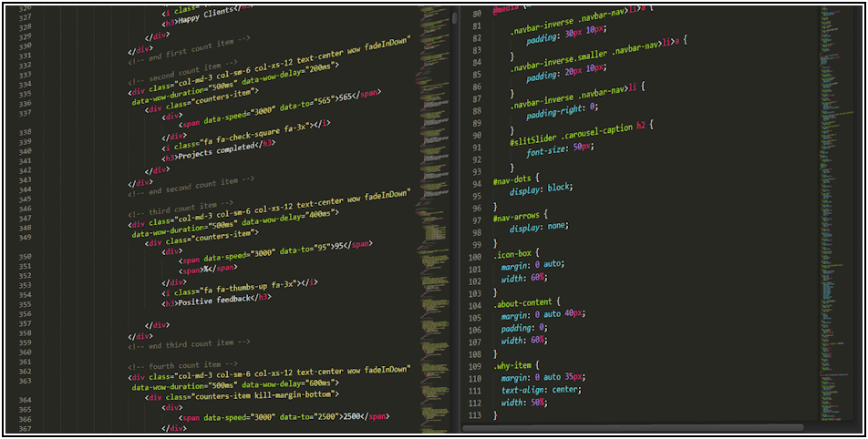Click the .about-content selector line
This screenshot has width=868, height=439.
(526, 301)
